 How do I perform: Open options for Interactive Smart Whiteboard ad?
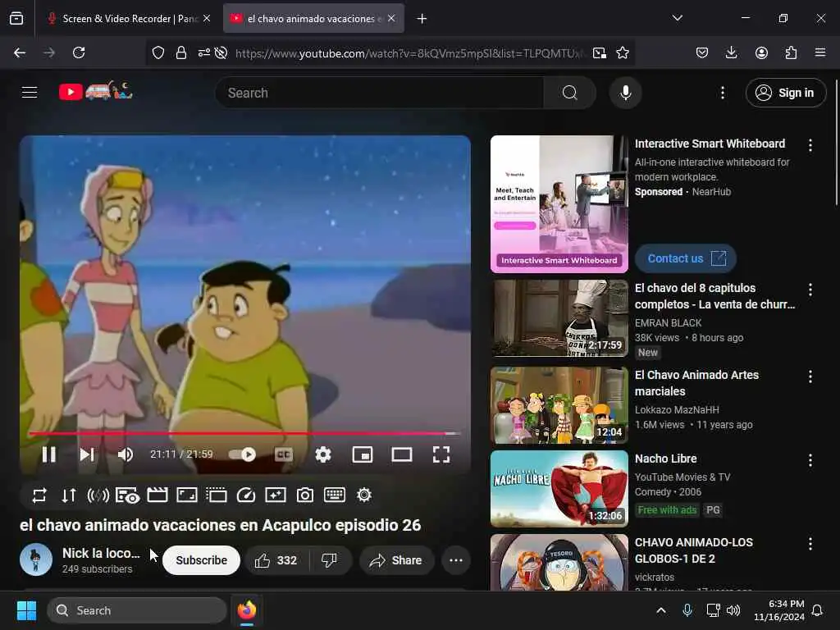[x=810, y=145]
